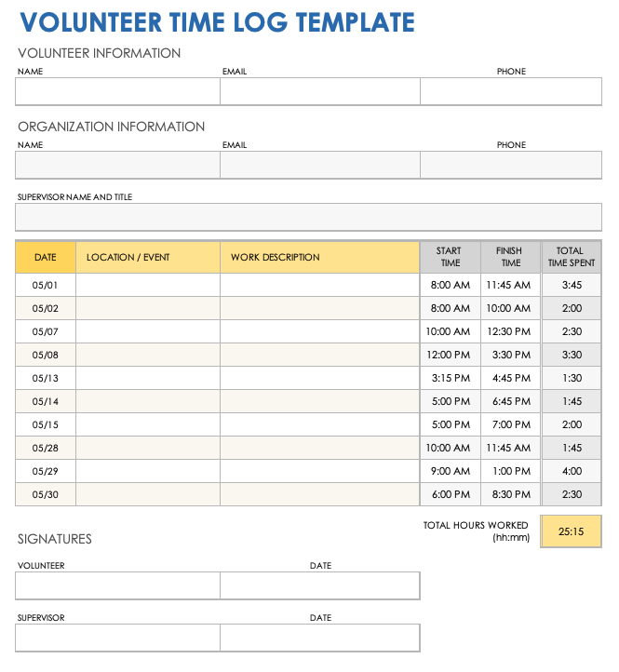Image resolution: width=619 pixels, height=672 pixels.
Task: Select the Location / Event column header
Action: [147, 257]
